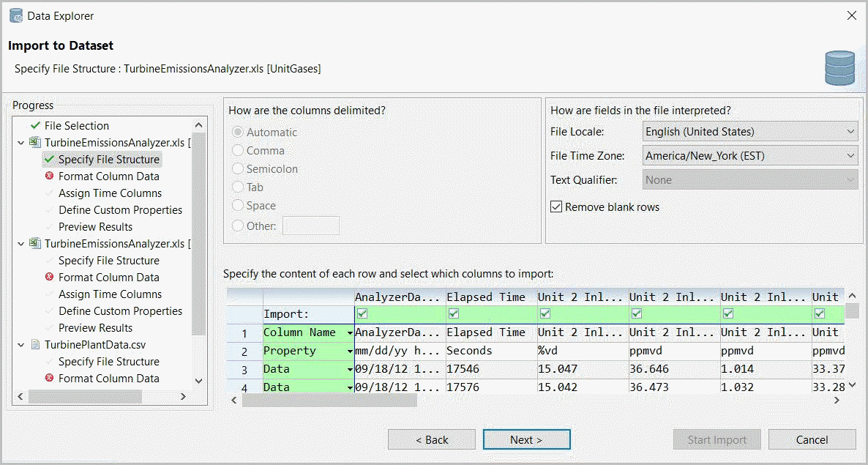Open the File Time Zone dropdown
The image size is (868, 465).
tap(750, 155)
